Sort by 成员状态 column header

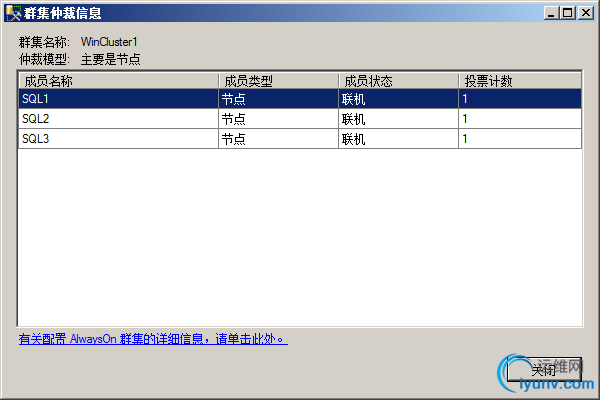coord(398,81)
